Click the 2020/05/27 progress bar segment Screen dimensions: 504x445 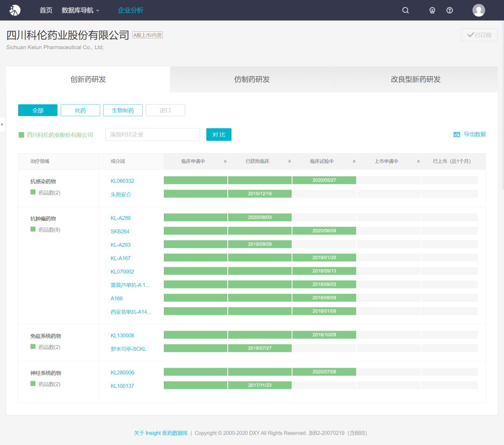click(324, 180)
